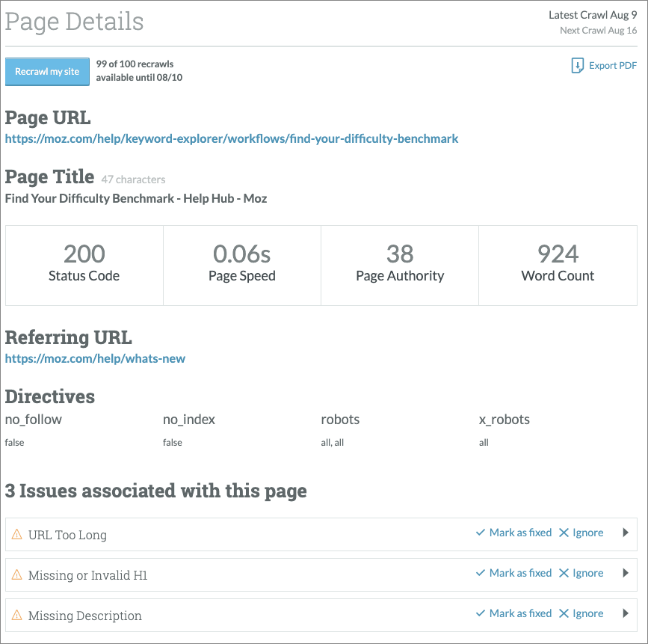Screen dimensions: 648x644
Task: Click the warning triangle beside URL Too Long
Action: (16, 533)
